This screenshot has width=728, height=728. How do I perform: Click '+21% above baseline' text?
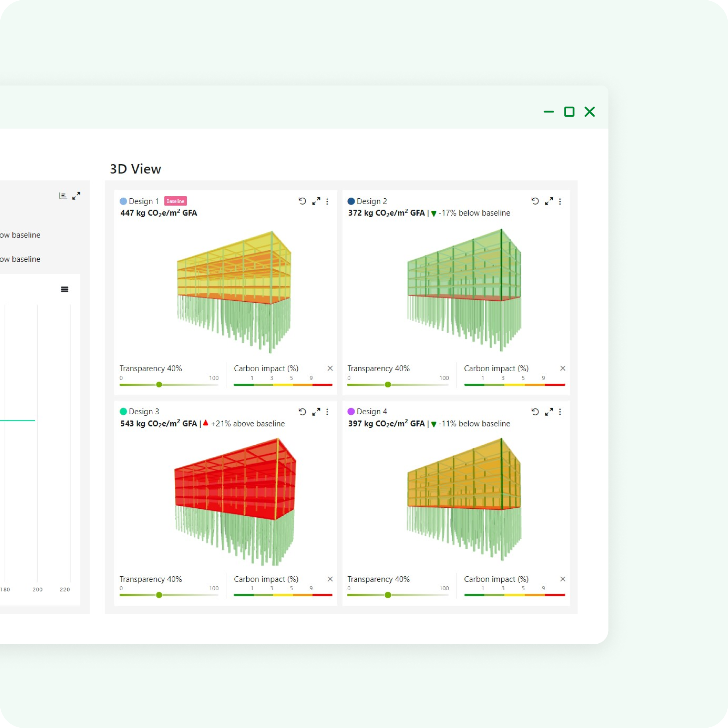pyautogui.click(x=248, y=423)
